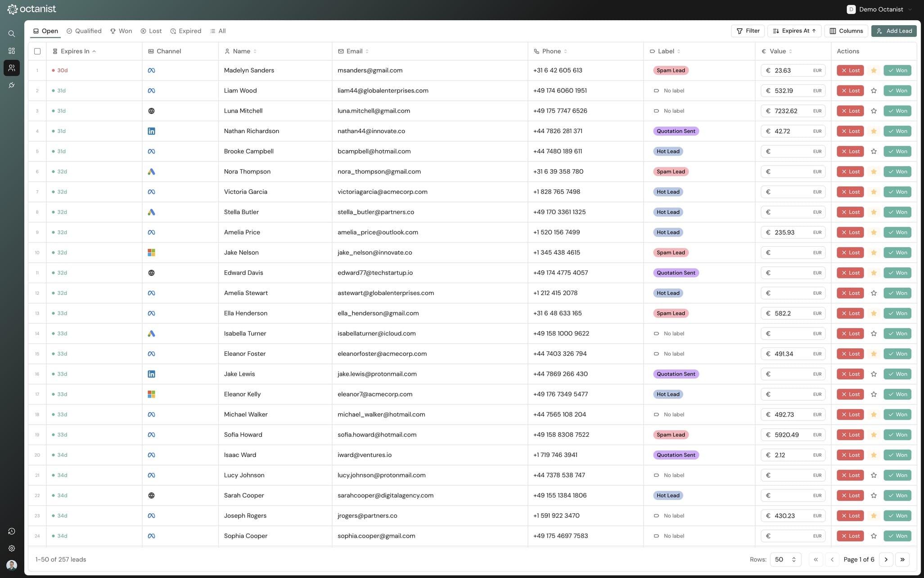The image size is (924, 578).
Task: Open the Expires At sort dropdown
Action: click(x=794, y=31)
